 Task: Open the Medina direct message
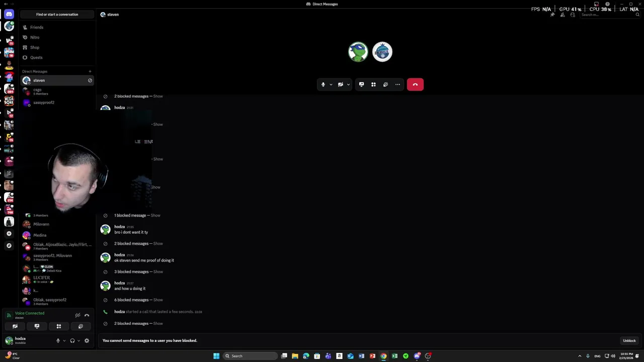[57, 235]
